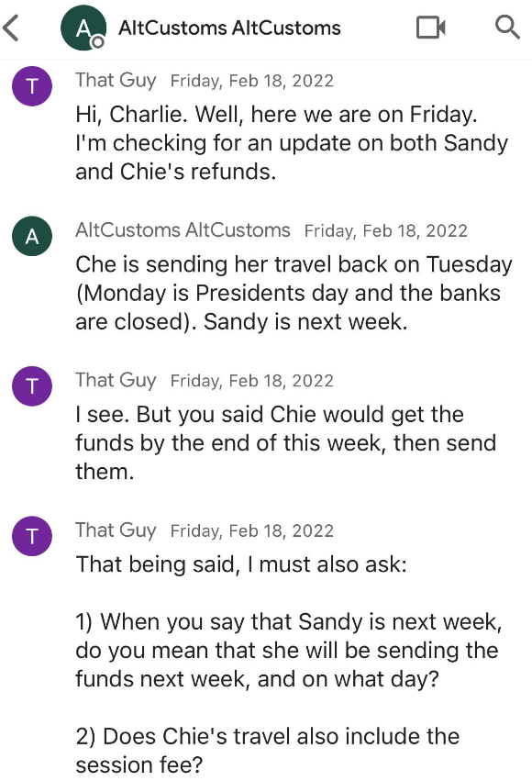Tap the timestamp on AltCustoms reply
This screenshot has width=532, height=781.
385,230
